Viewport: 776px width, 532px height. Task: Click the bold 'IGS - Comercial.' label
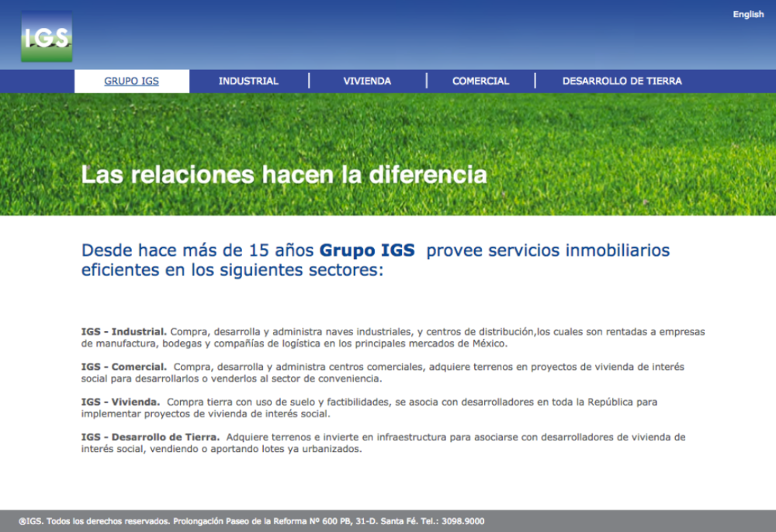(x=123, y=367)
